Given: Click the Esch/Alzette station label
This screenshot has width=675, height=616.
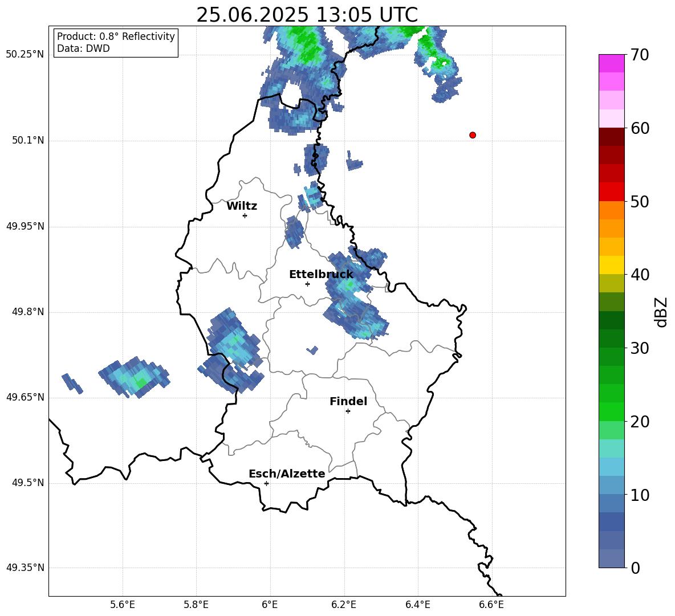Looking at the screenshot, I should [x=287, y=474].
